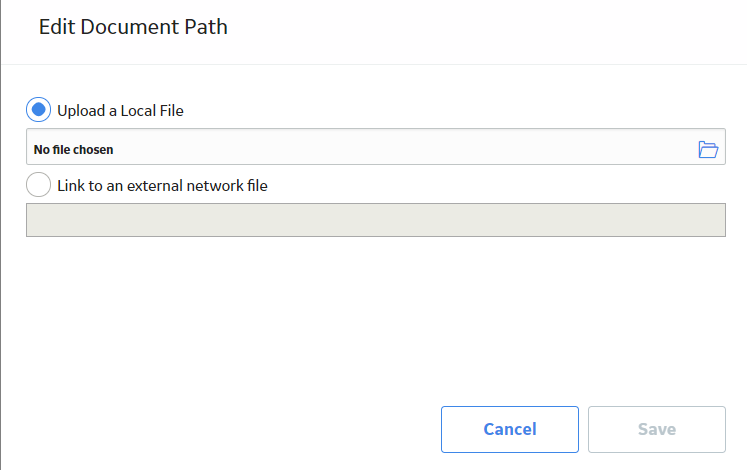Browse for a local file via folder icon

point(708,150)
